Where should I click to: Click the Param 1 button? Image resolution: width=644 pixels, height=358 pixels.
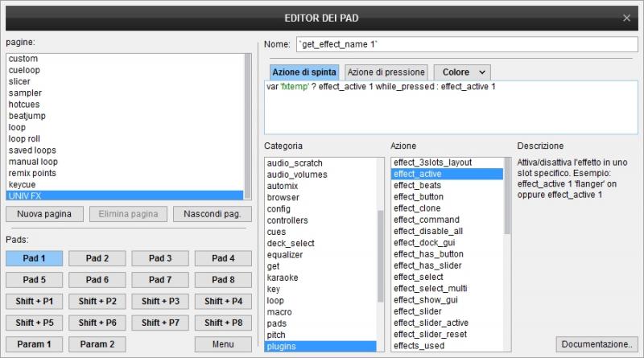pyautogui.click(x=34, y=344)
